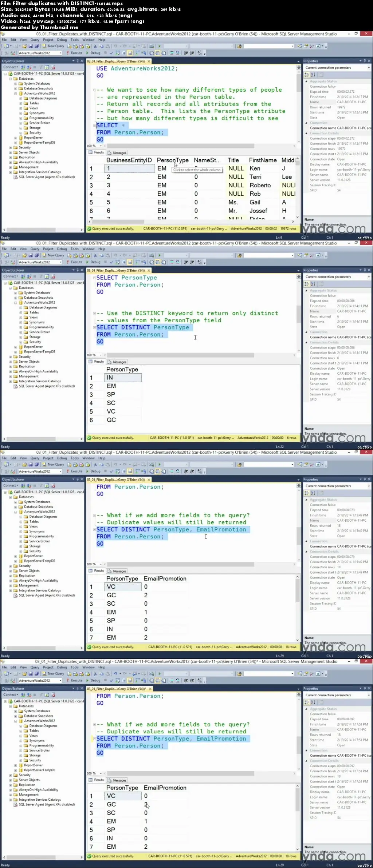Click New Query in the fourth frame toolbar

click(53, 674)
